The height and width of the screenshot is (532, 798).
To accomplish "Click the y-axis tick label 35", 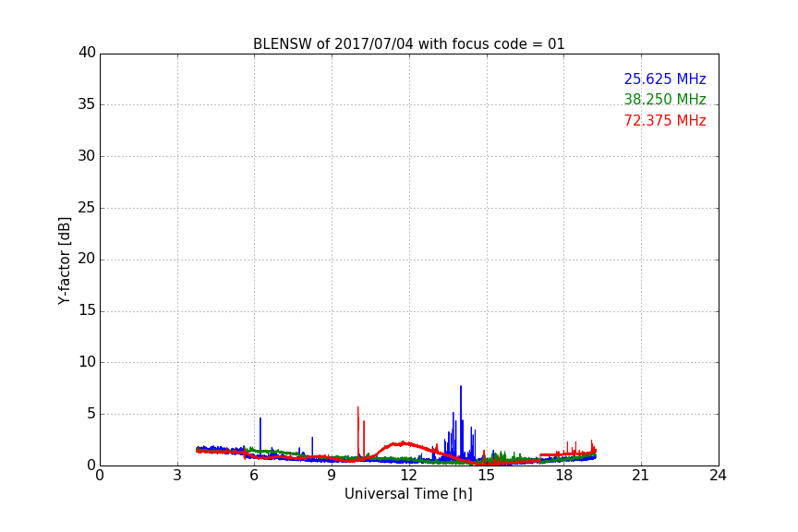I will point(87,104).
